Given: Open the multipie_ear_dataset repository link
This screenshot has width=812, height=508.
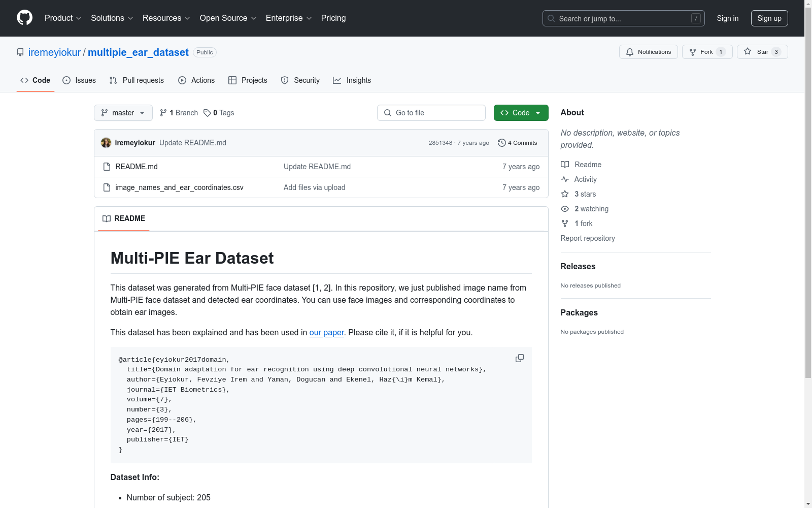Looking at the screenshot, I should [138, 52].
